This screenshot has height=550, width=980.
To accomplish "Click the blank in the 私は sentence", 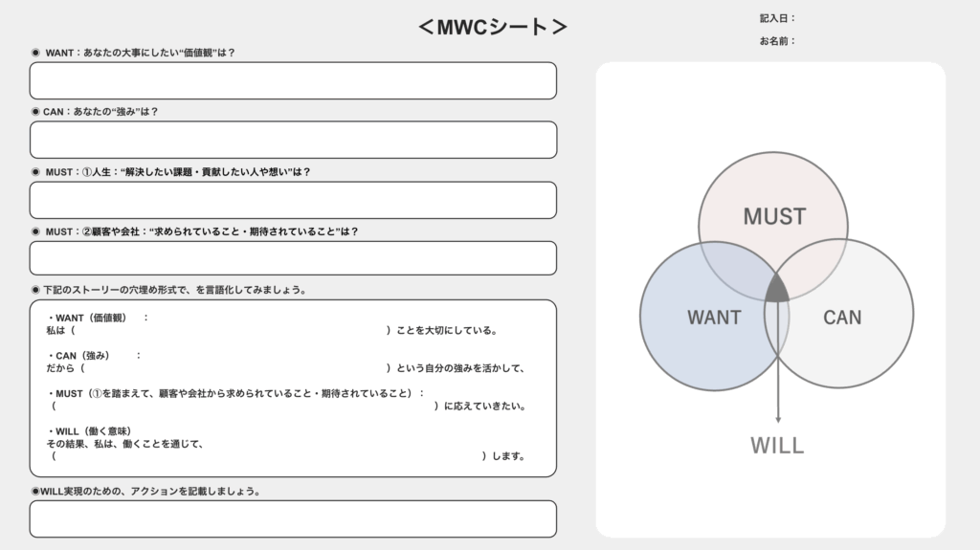I will (x=230, y=331).
